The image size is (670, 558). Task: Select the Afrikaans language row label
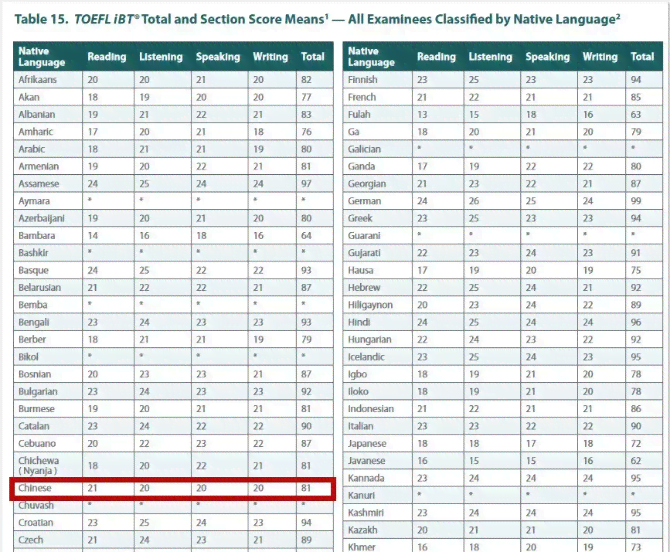(37, 80)
